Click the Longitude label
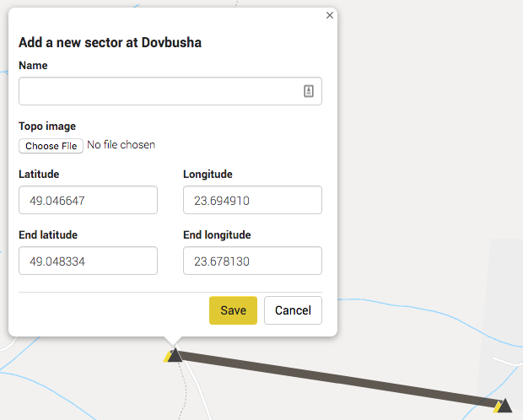523x420 pixels. coord(208,175)
